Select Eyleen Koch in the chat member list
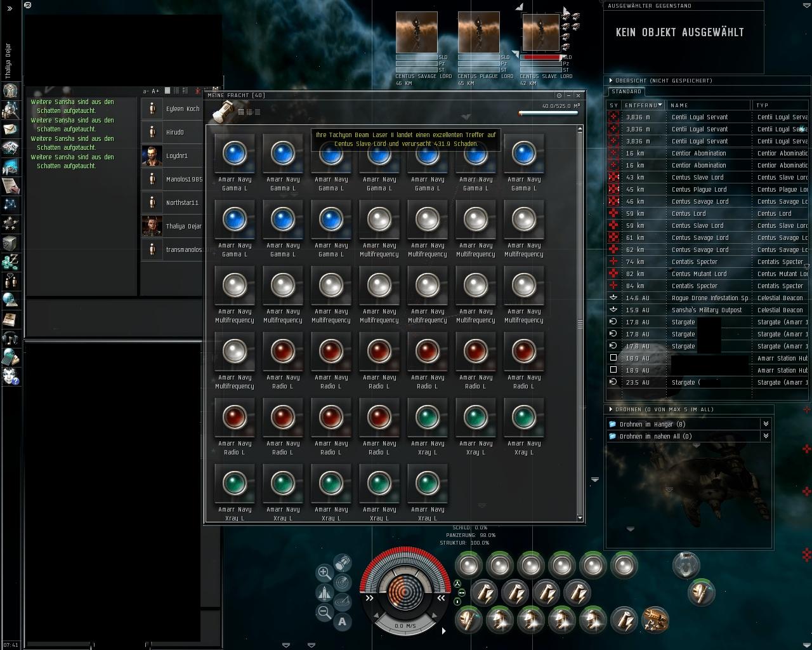The height and width of the screenshot is (650, 812). [x=171, y=109]
